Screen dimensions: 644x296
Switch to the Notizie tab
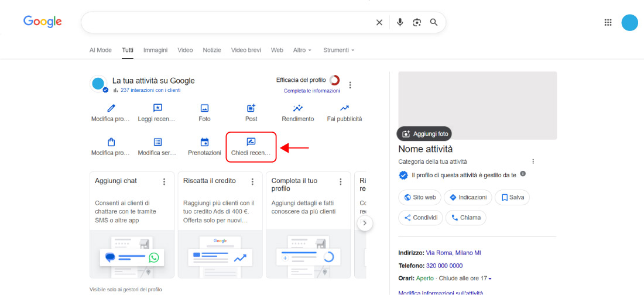(x=212, y=50)
